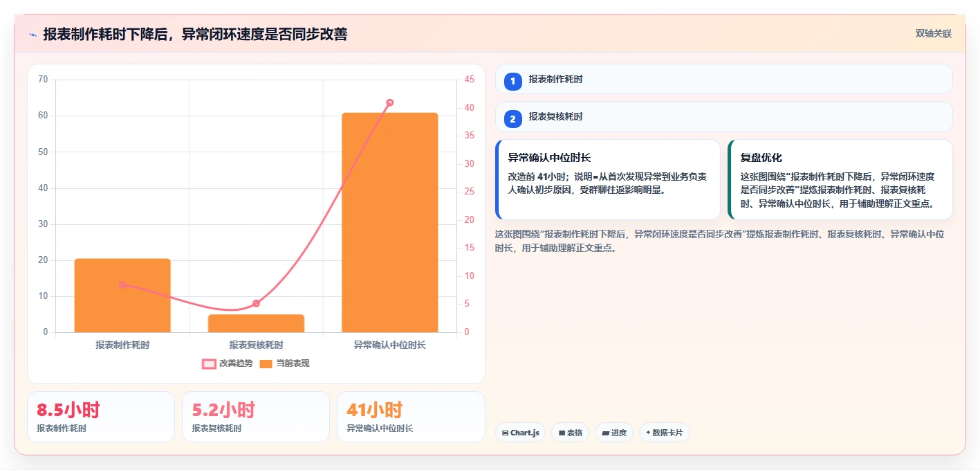Screen dimensions: 980x470
Task: Click the summary paragraph below the cards
Action: pos(720,241)
